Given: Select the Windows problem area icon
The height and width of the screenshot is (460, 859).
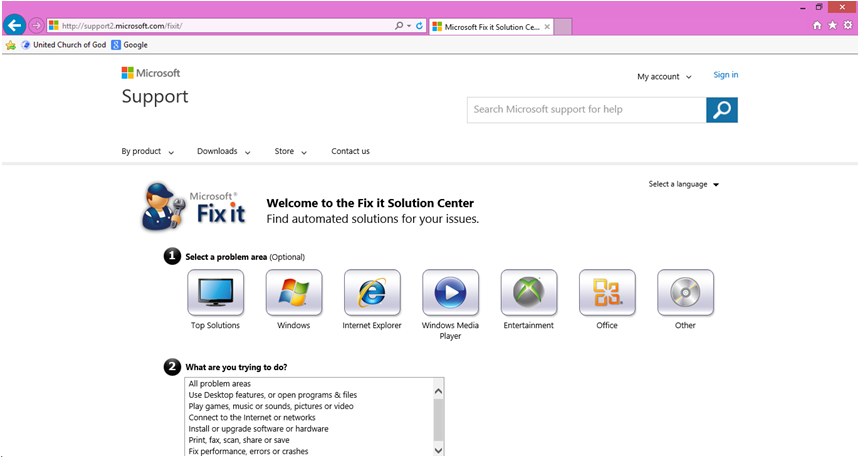Looking at the screenshot, I should [x=294, y=293].
